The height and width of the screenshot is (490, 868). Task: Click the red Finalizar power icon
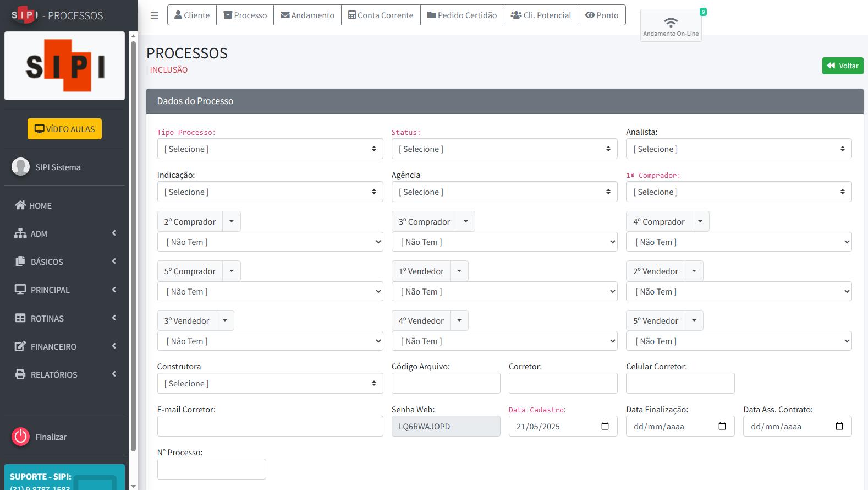point(21,437)
